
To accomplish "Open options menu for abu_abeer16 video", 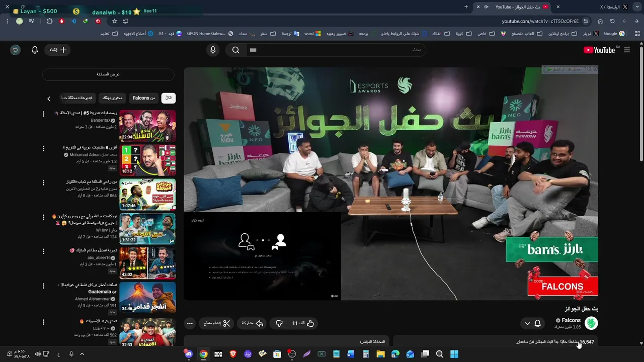I will pos(43,251).
